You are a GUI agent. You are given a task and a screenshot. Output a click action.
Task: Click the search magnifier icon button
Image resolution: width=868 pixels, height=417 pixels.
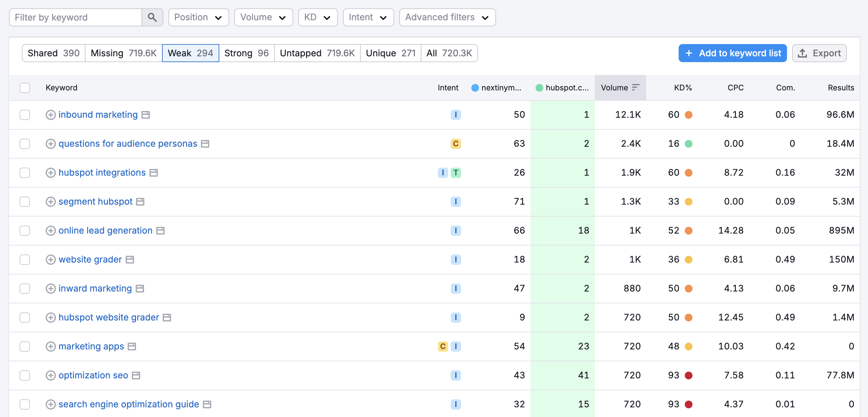152,17
